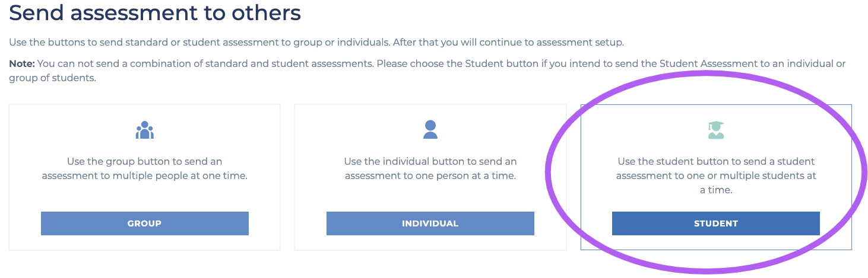The height and width of the screenshot is (278, 868).
Task: Click the student card description text
Action: (716, 175)
